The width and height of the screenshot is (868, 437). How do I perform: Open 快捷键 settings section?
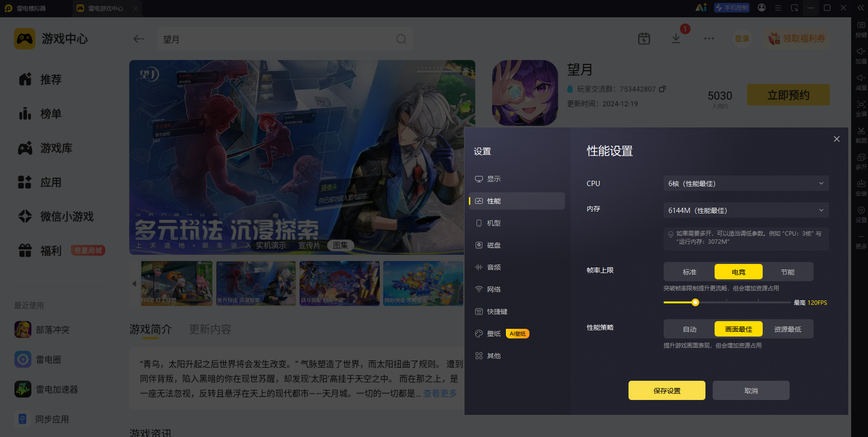(516, 312)
